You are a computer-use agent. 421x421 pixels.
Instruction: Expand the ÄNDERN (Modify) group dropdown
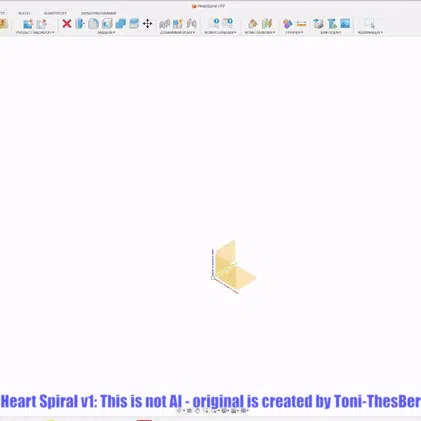106,32
